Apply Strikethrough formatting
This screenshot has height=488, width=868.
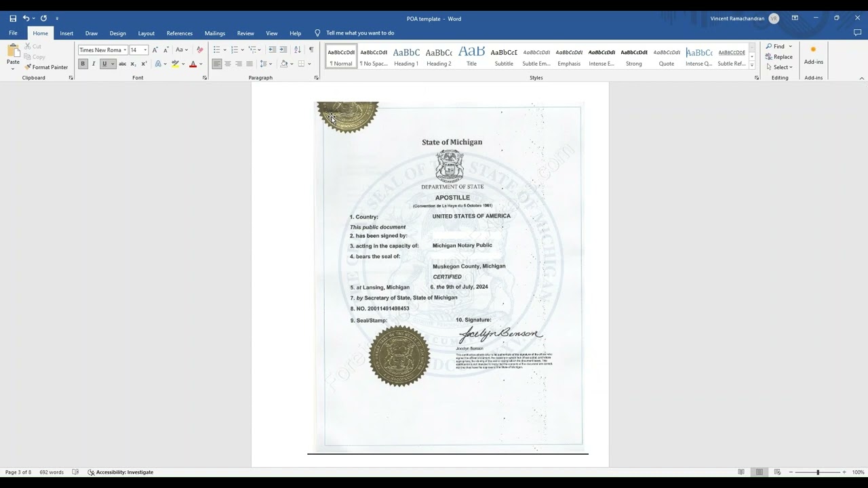(x=122, y=64)
